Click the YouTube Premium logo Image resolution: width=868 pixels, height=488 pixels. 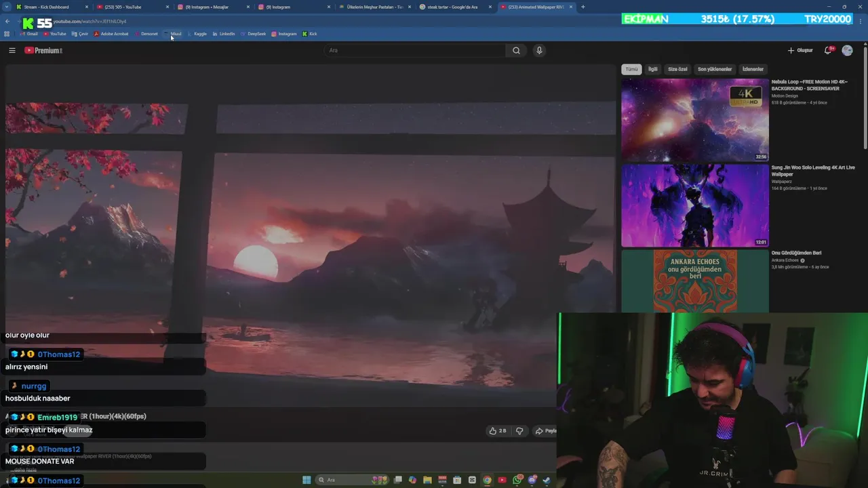click(x=43, y=50)
